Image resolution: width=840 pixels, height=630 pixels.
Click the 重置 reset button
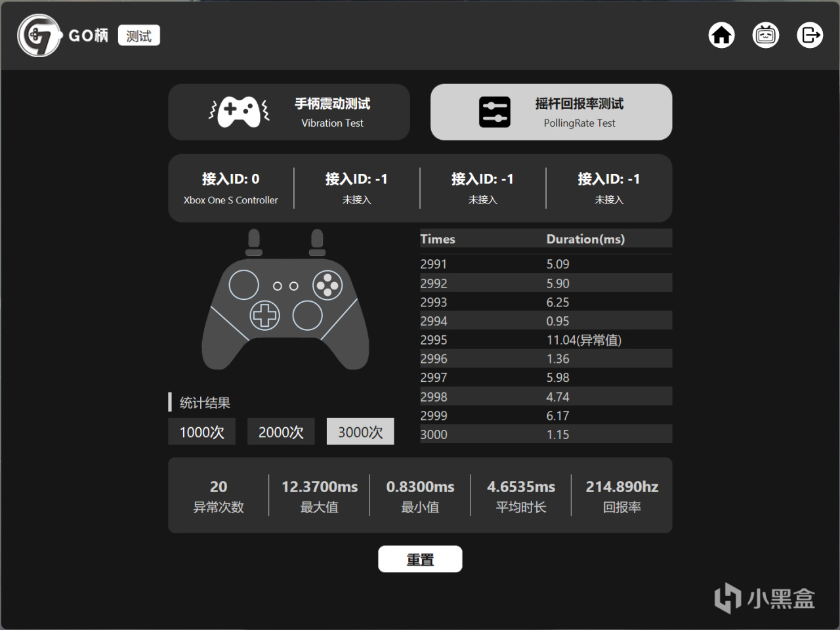point(420,559)
